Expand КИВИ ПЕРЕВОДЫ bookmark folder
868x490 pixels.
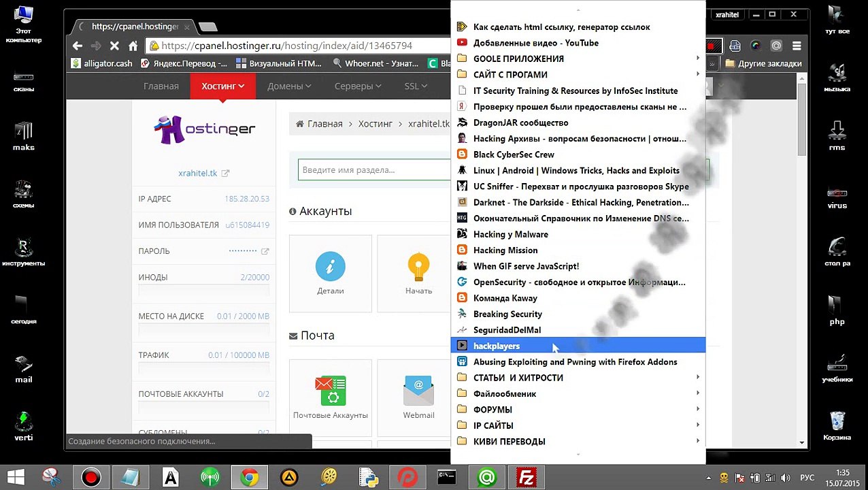click(x=578, y=441)
